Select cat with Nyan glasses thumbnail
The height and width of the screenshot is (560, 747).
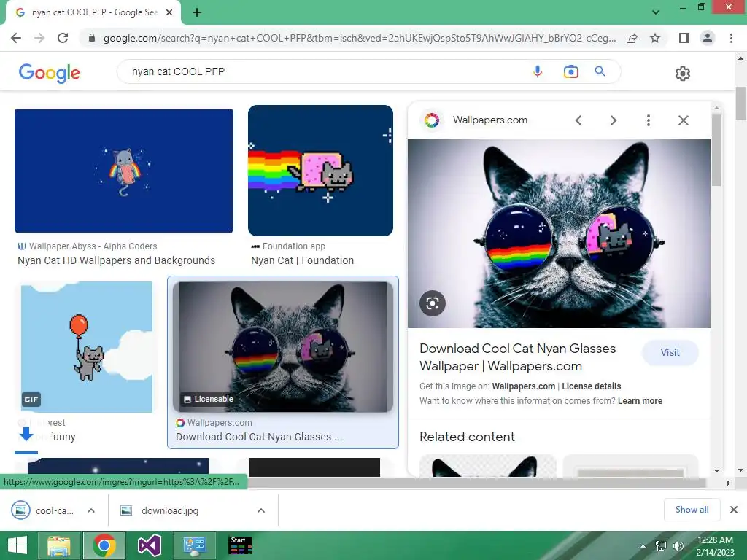(283, 346)
